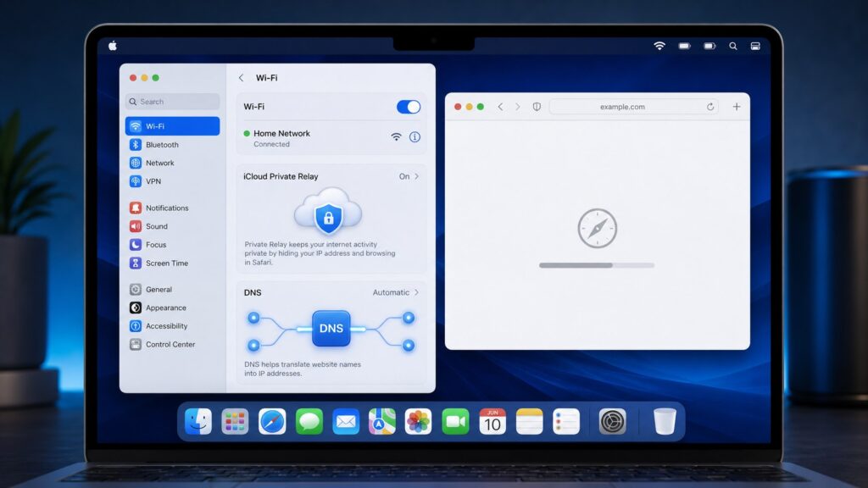The width and height of the screenshot is (868, 488).
Task: Open a new tab with plus button
Action: (x=737, y=107)
